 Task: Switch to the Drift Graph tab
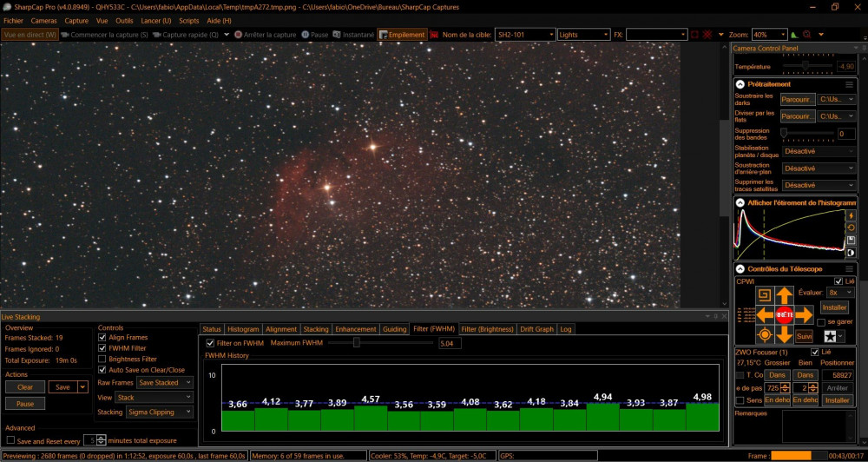[536, 329]
